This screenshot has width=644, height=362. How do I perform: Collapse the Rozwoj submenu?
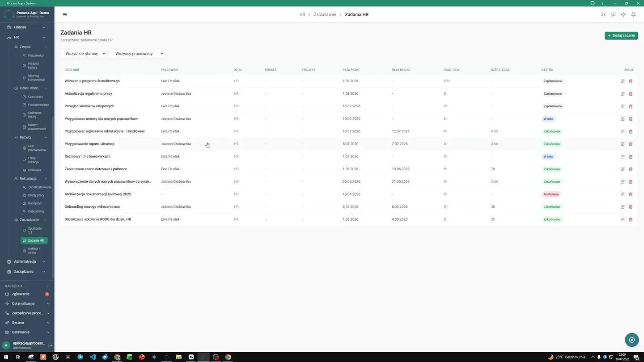[30, 137]
